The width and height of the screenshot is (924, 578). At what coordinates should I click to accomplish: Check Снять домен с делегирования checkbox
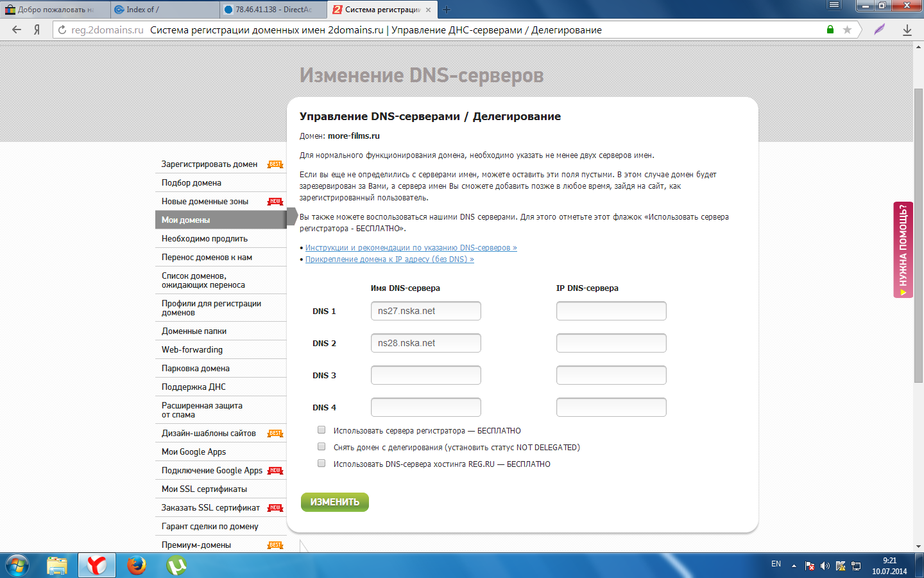321,446
